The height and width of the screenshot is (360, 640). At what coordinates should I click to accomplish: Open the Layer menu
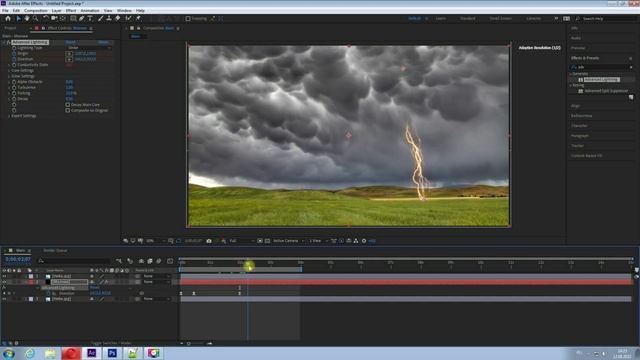point(56,11)
